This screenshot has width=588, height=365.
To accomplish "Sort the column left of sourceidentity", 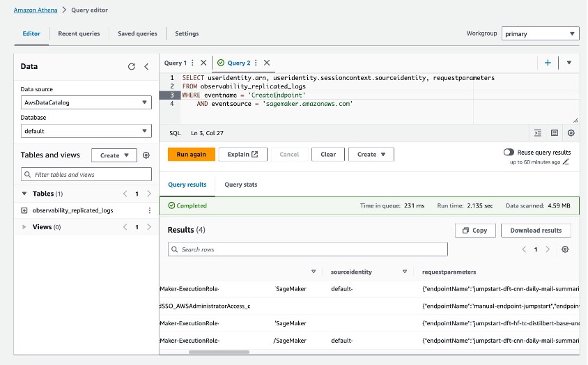I will tap(314, 272).
